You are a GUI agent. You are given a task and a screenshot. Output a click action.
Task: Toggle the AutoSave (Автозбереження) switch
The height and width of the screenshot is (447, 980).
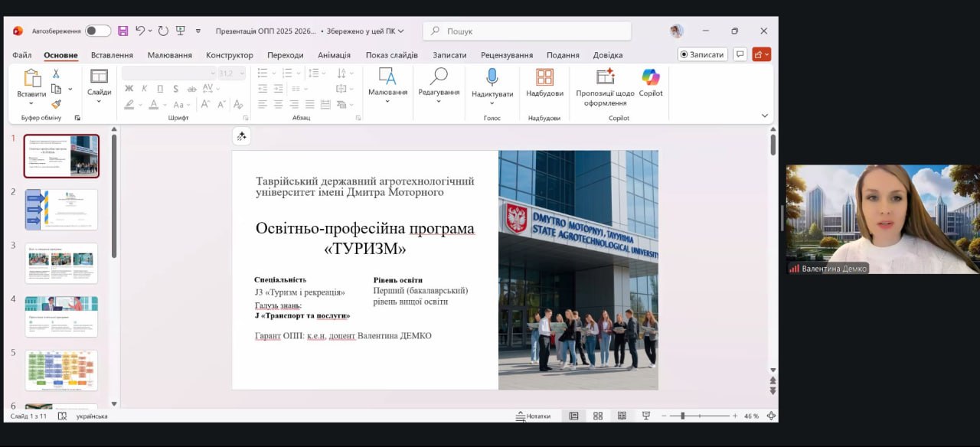98,31
